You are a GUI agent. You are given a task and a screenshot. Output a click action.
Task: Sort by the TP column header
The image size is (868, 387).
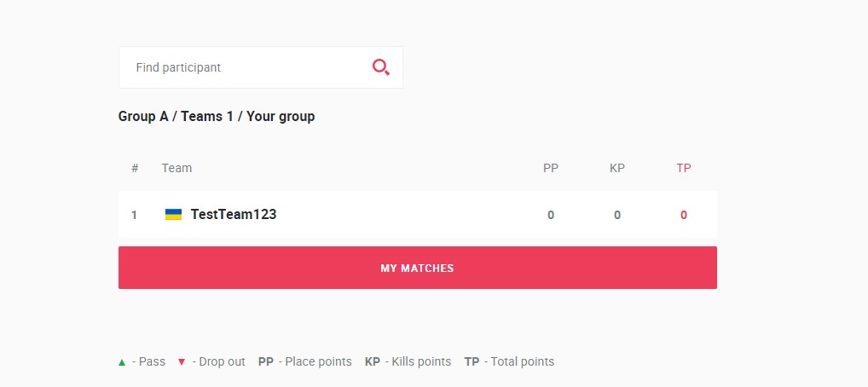684,168
